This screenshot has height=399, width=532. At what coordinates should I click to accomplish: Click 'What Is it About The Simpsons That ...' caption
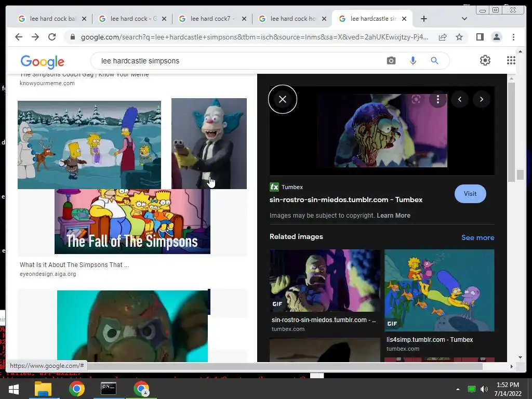tap(74, 264)
